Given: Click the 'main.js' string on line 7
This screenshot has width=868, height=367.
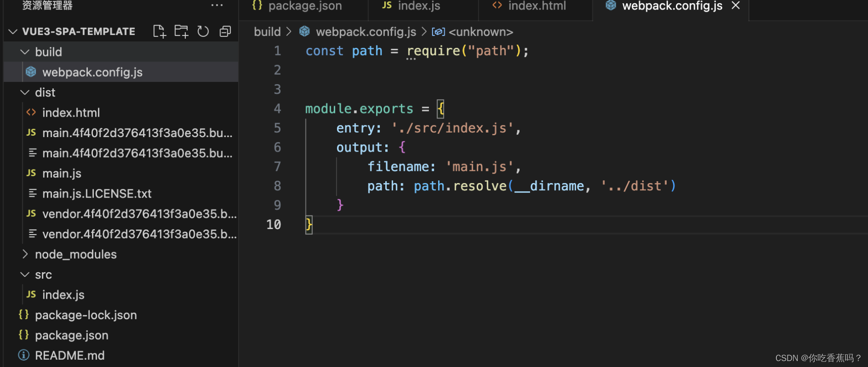Looking at the screenshot, I should (480, 167).
